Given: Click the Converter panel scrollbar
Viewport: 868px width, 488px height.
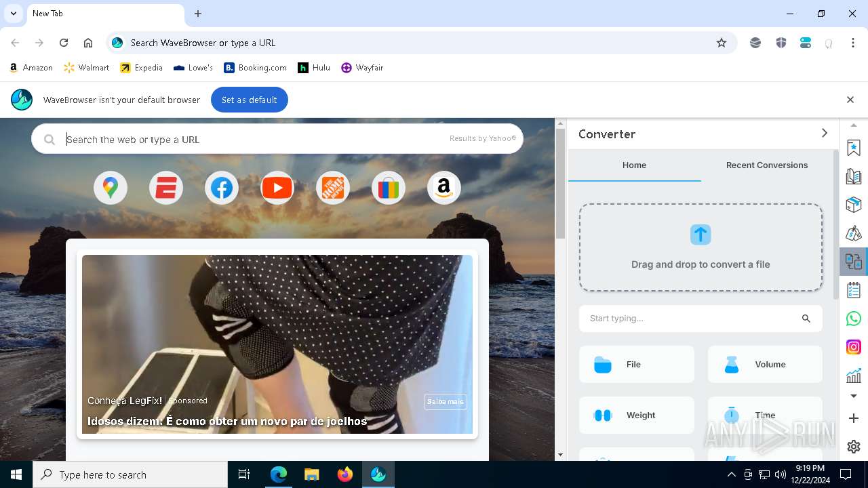Looking at the screenshot, I should point(835,224).
